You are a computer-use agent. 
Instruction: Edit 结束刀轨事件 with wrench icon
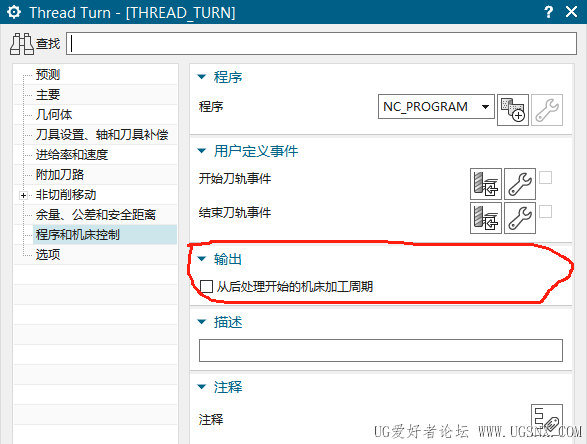click(520, 218)
